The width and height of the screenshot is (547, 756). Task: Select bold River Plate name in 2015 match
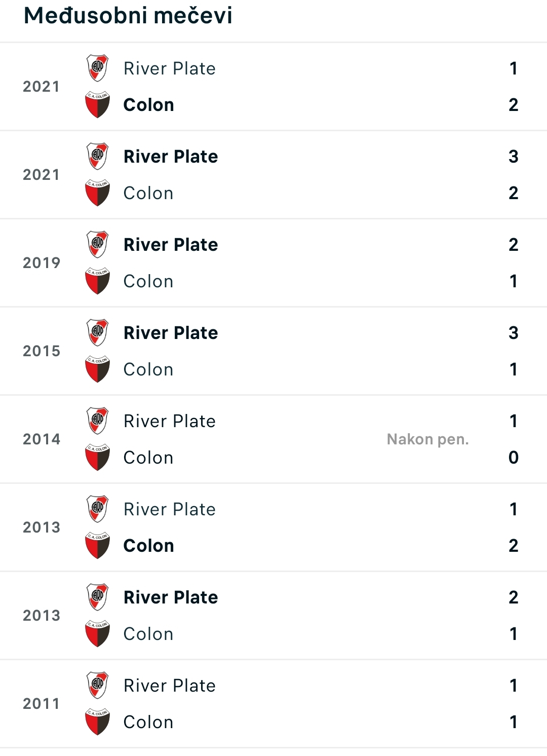(x=171, y=333)
